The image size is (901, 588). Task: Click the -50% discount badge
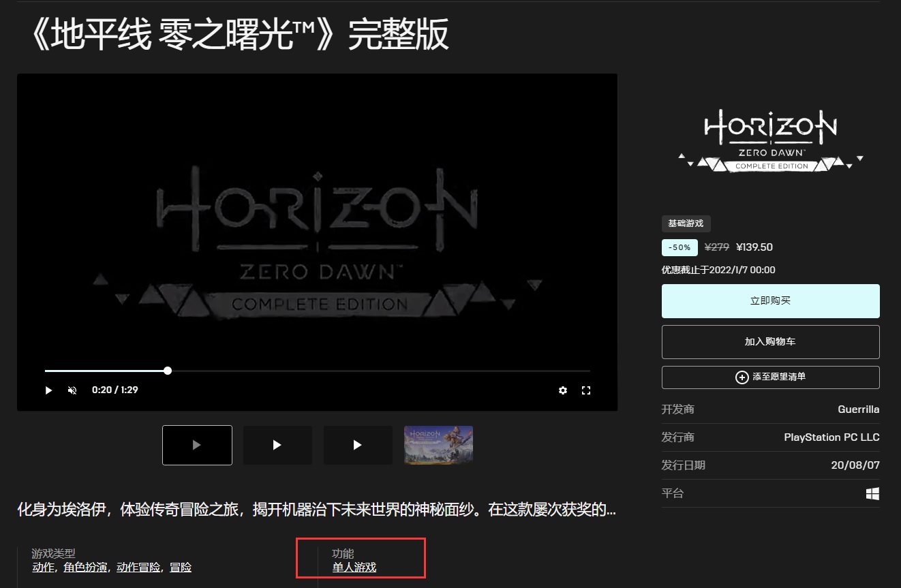[x=679, y=247]
